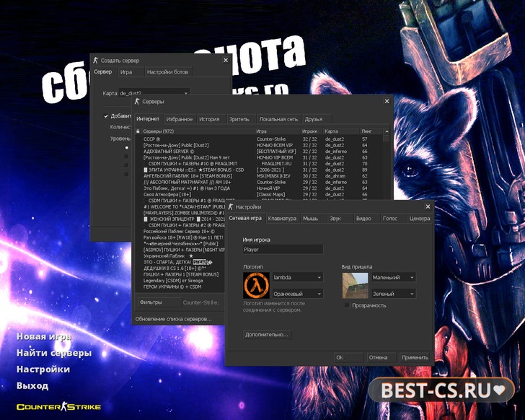This screenshot has width=525, height=420.
Task: Select the CCCP ® server row
Action: tap(258, 139)
